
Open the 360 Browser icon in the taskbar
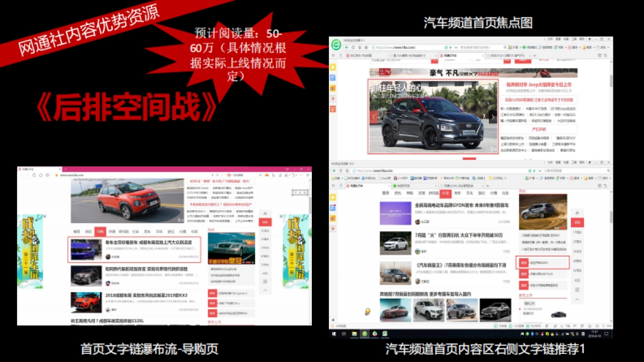click(x=365, y=334)
